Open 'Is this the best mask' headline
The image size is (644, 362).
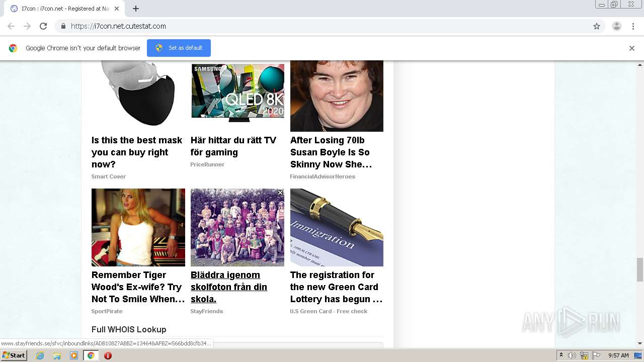point(137,152)
